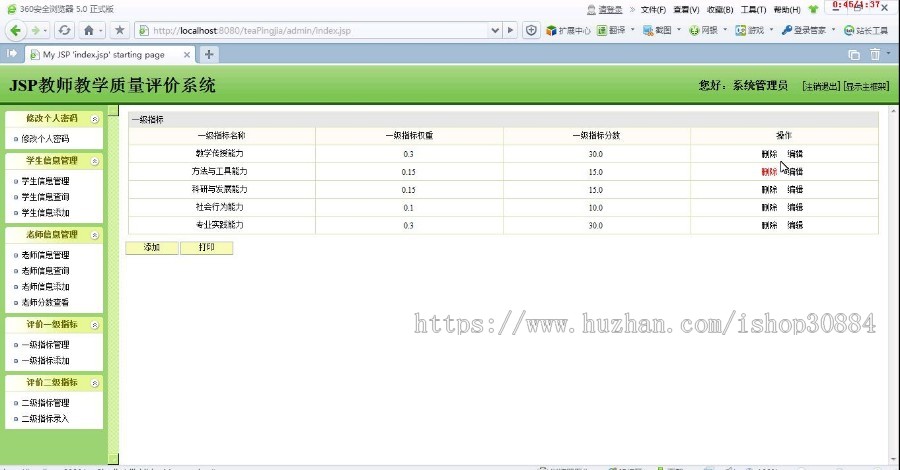Click the 翻译 translate toolbar button
Image resolution: width=900 pixels, height=470 pixels.
(x=612, y=30)
